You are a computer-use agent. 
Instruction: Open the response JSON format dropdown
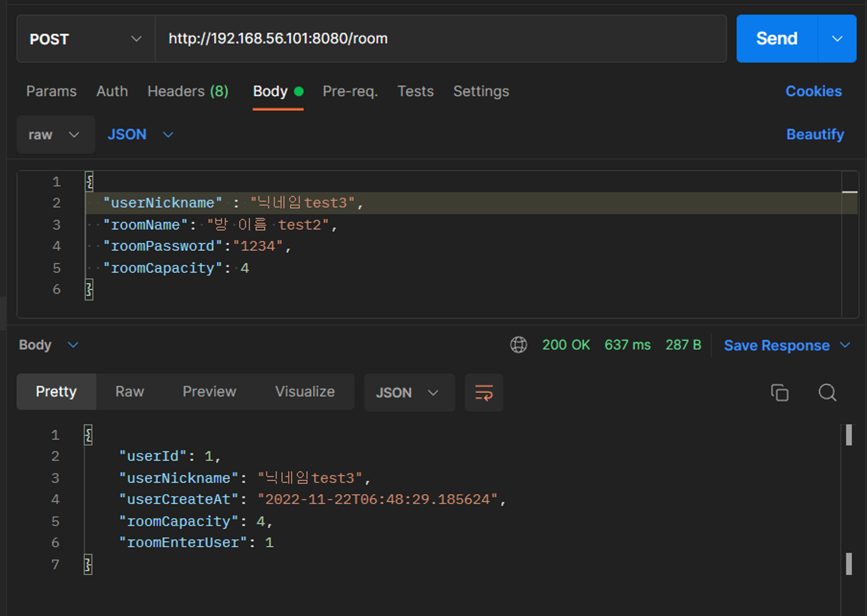[x=409, y=392]
